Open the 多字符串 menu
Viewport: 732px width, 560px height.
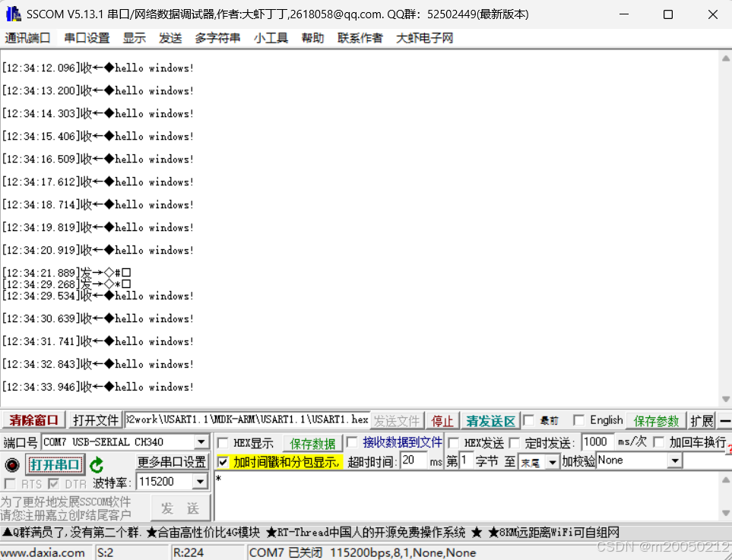pos(217,36)
